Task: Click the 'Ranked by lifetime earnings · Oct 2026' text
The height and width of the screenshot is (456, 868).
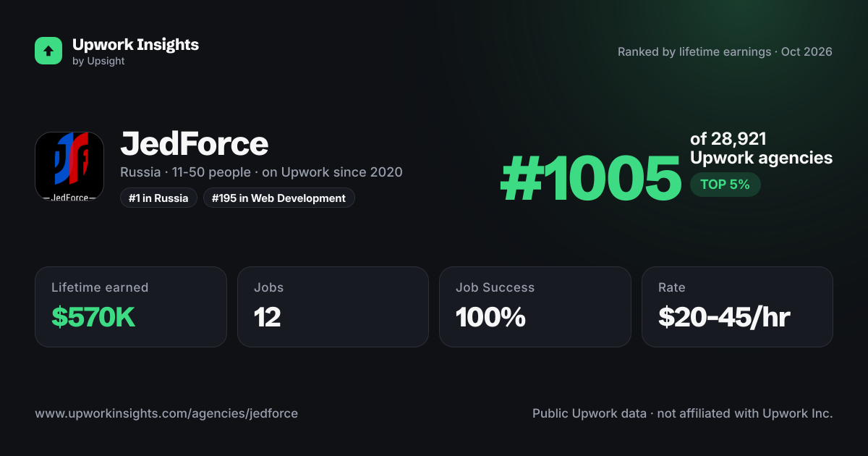Action: 725,52
